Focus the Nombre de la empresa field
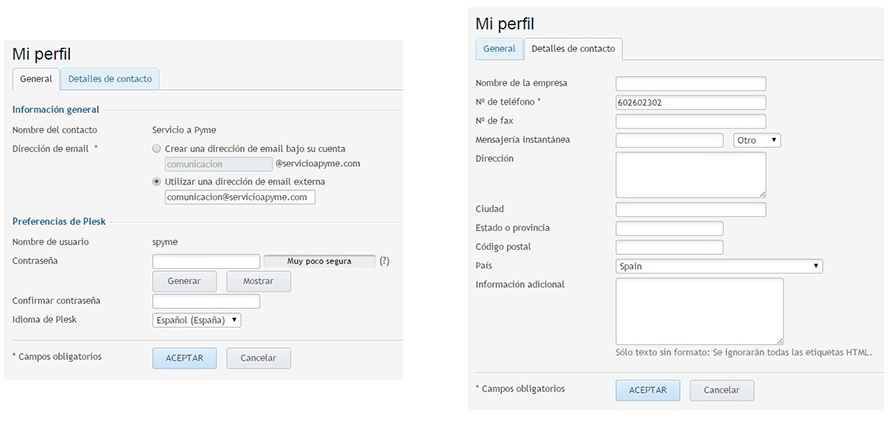888x426 pixels. 690,83
